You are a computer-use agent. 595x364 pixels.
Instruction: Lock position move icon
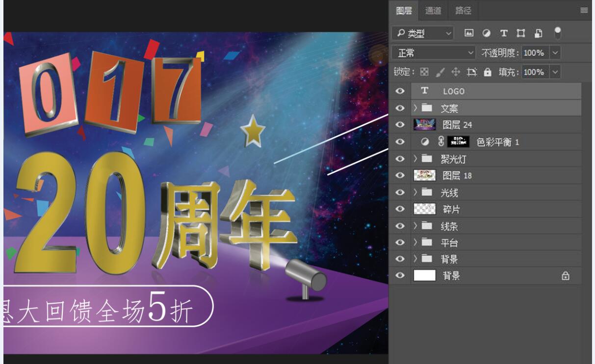pyautogui.click(x=456, y=72)
